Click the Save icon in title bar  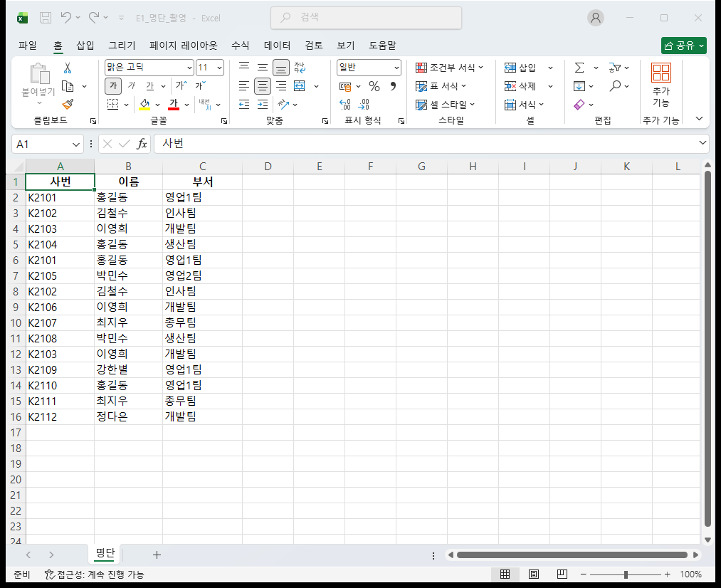pyautogui.click(x=46, y=18)
